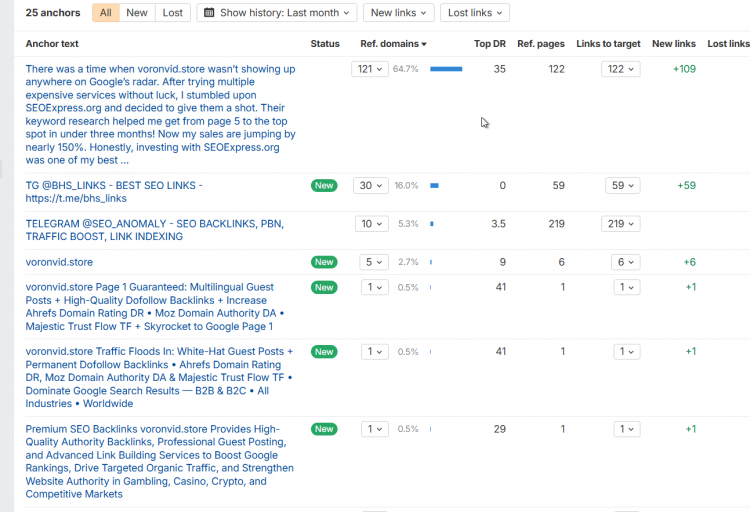The height and width of the screenshot is (512, 750).
Task: Sort by the Top DR column header
Action: [x=490, y=44]
